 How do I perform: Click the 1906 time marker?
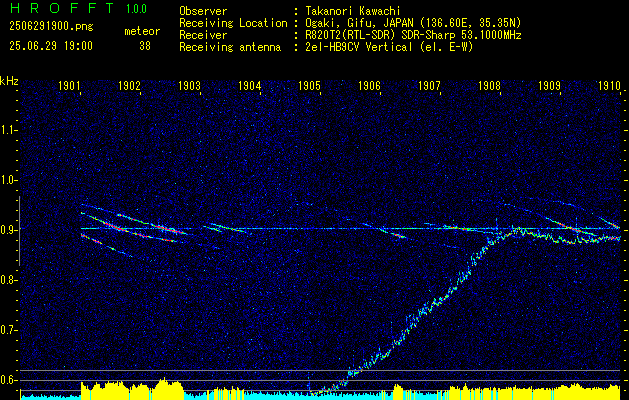[x=369, y=85]
